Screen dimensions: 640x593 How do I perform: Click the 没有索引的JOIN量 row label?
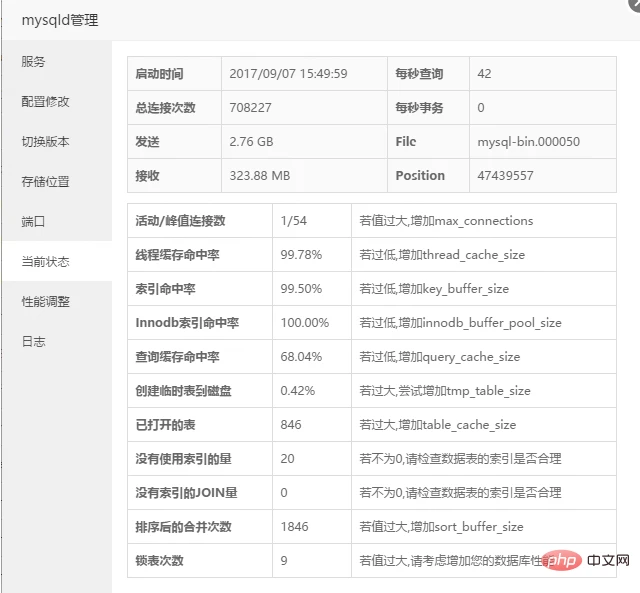tap(187, 493)
